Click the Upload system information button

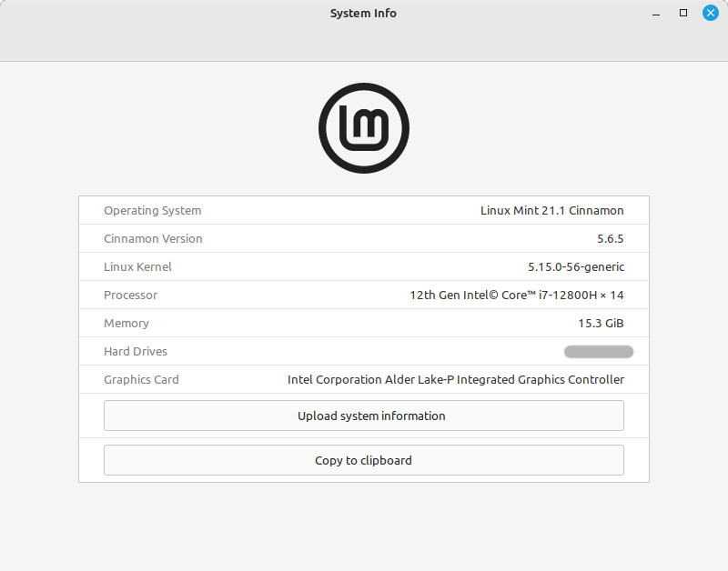pos(363,416)
